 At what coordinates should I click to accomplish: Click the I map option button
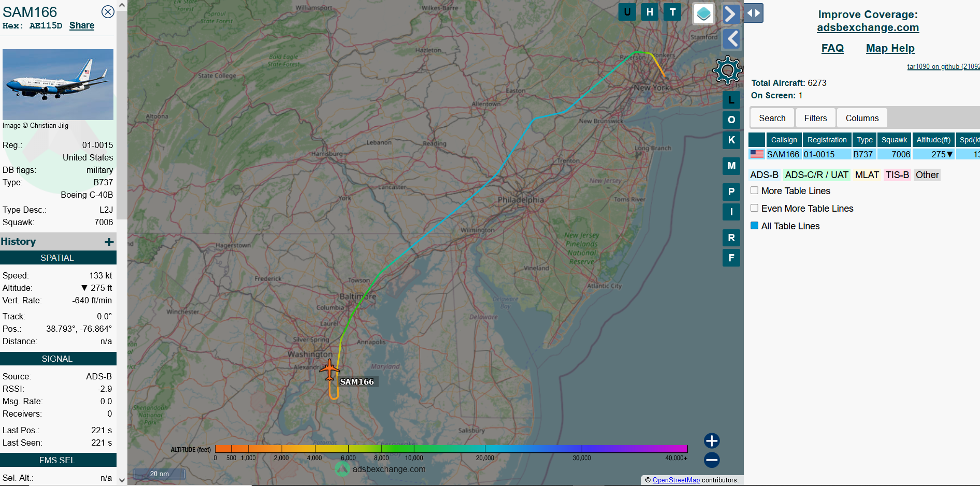(x=731, y=212)
